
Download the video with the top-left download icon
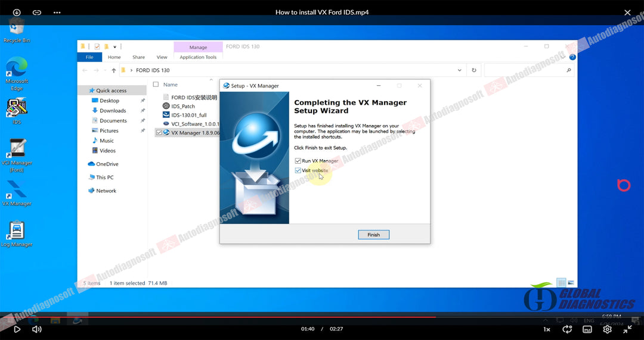(x=17, y=13)
